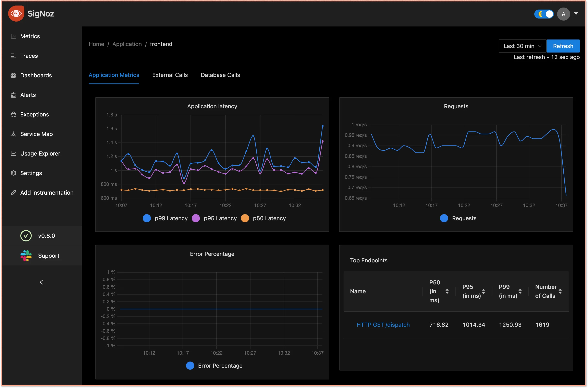Click the Traces icon in sidebar
Image resolution: width=588 pixels, height=388 pixels.
(x=13, y=55)
